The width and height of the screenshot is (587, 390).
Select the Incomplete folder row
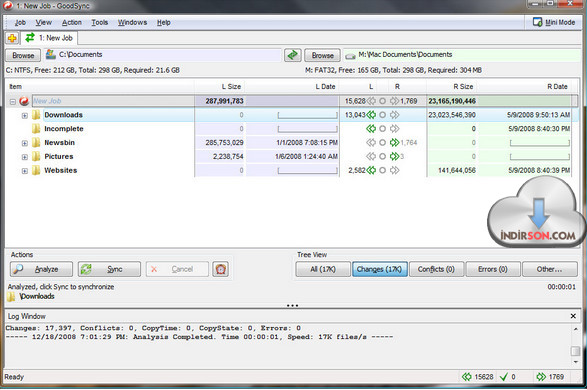pos(292,129)
